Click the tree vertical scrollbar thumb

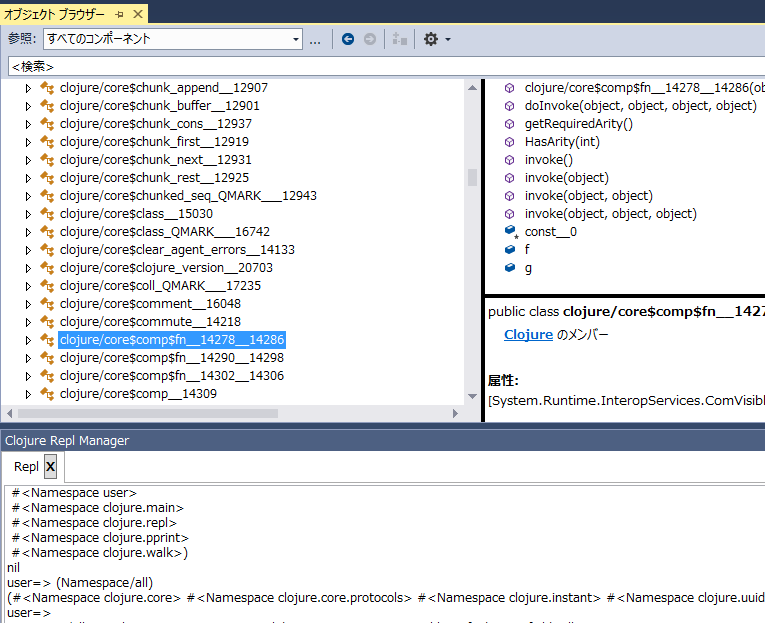(x=472, y=178)
